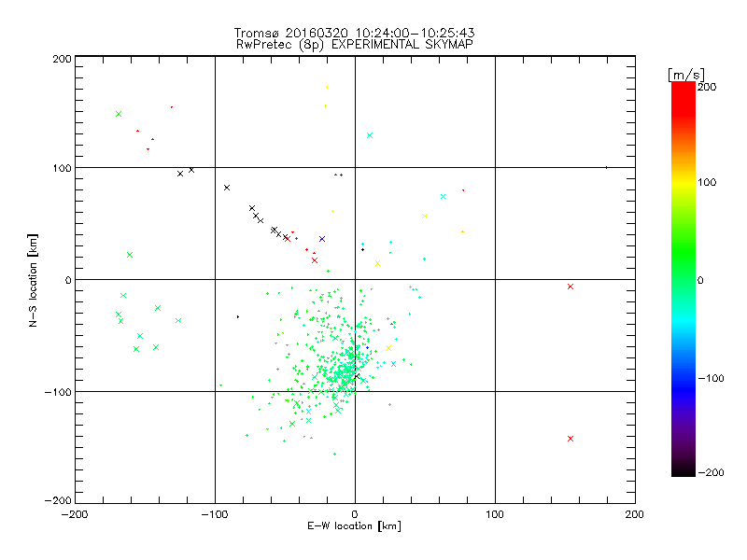747x560 pixels.
Task: Click the colorbar "-100" scale label
Action: (711, 379)
